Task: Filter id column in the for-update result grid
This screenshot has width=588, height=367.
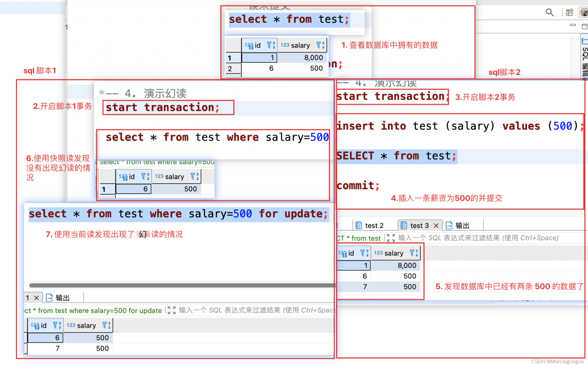Action: click(55, 325)
